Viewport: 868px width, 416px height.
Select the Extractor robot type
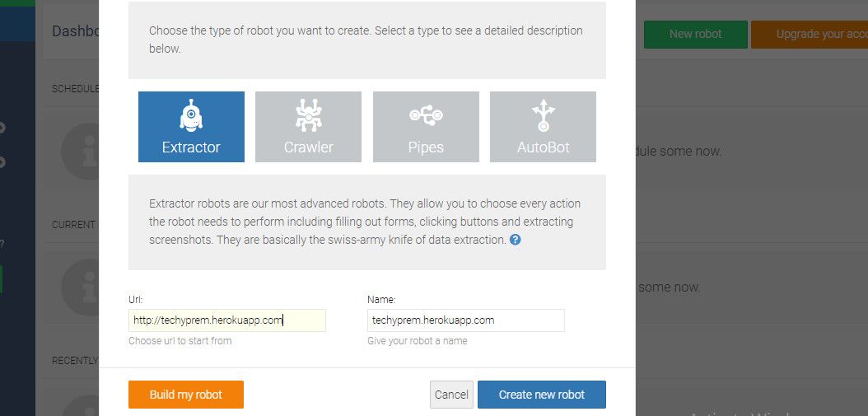coord(191,127)
